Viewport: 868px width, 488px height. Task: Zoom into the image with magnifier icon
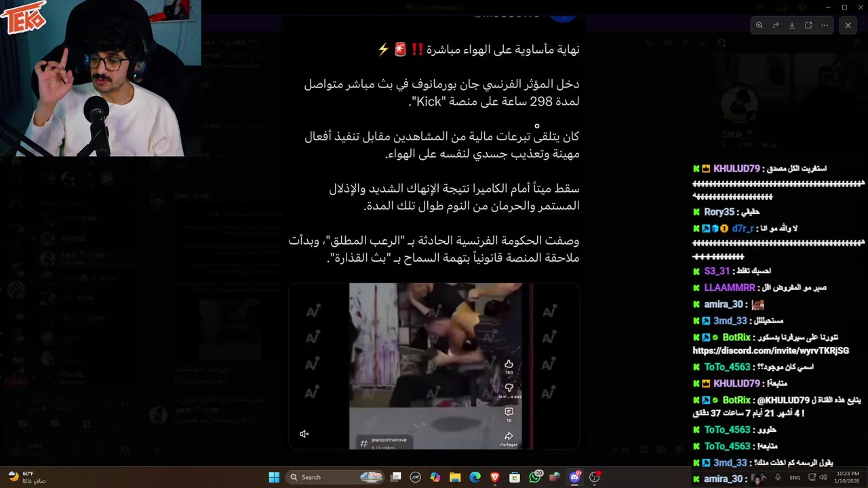(759, 25)
